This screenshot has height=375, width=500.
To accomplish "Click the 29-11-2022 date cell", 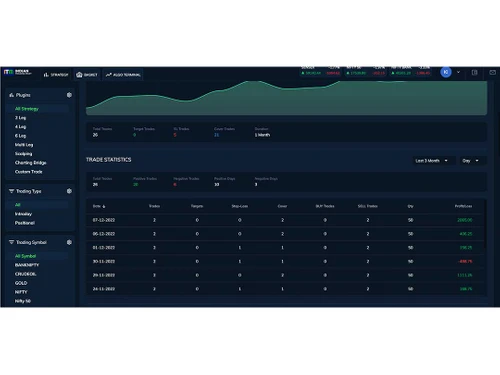I will click(x=104, y=275).
